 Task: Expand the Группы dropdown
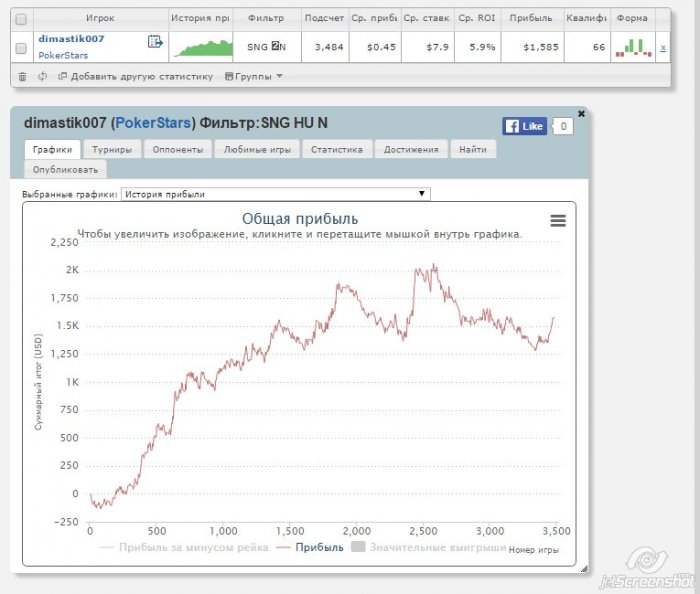tap(254, 76)
